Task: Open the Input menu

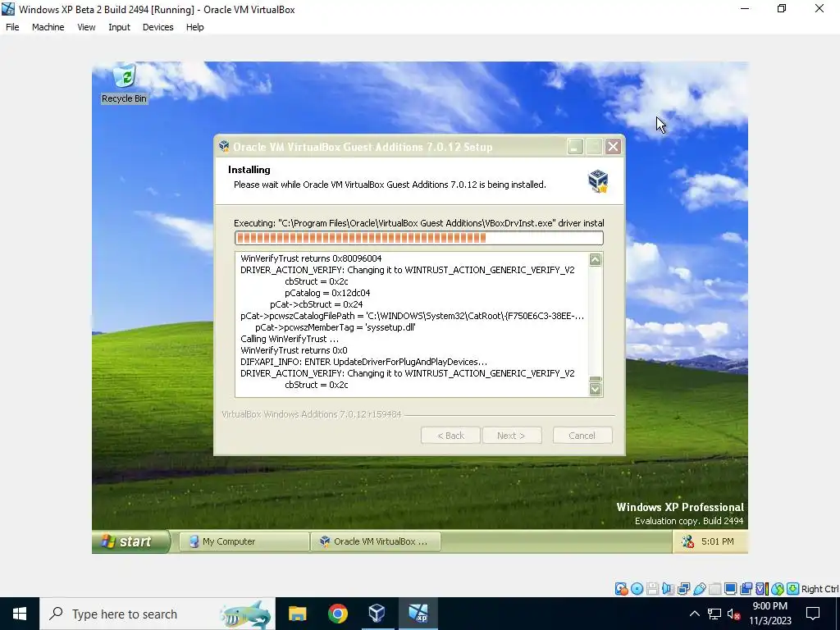Action: click(x=119, y=27)
